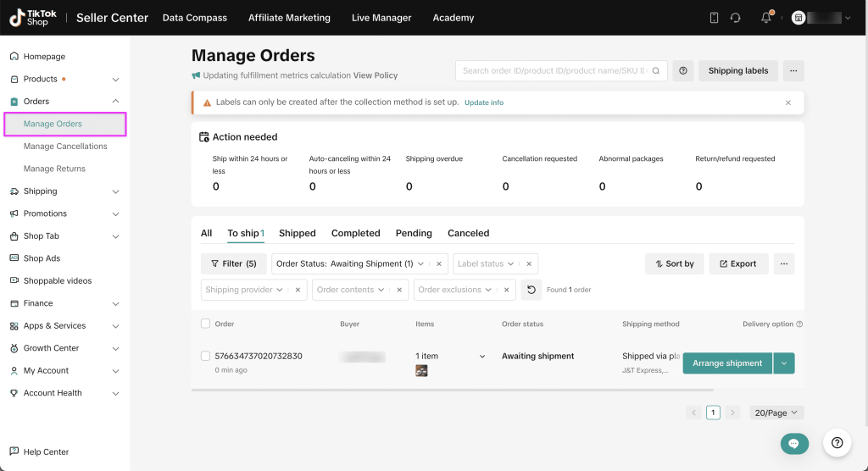Image resolution: width=868 pixels, height=471 pixels.
Task: Click the search magnifier icon
Action: [x=656, y=71]
